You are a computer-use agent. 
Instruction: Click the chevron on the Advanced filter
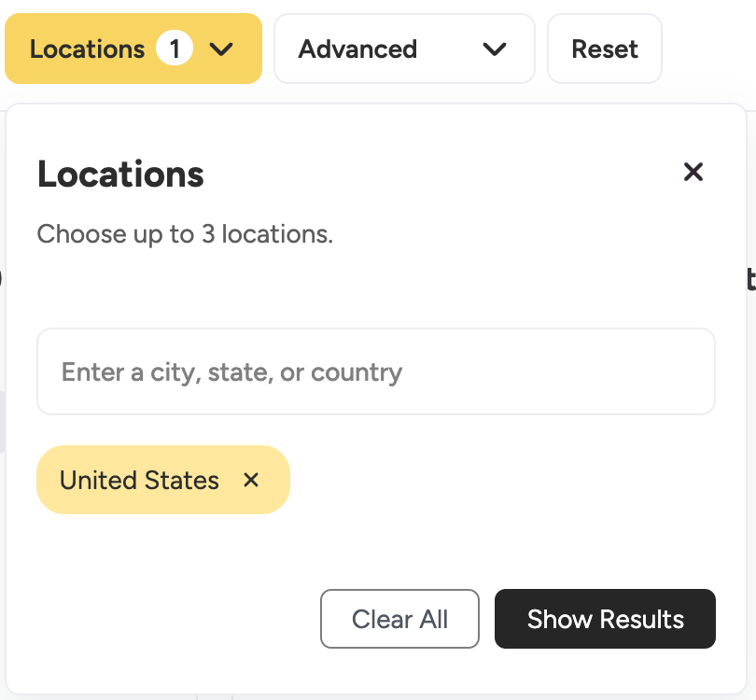pyautogui.click(x=495, y=49)
